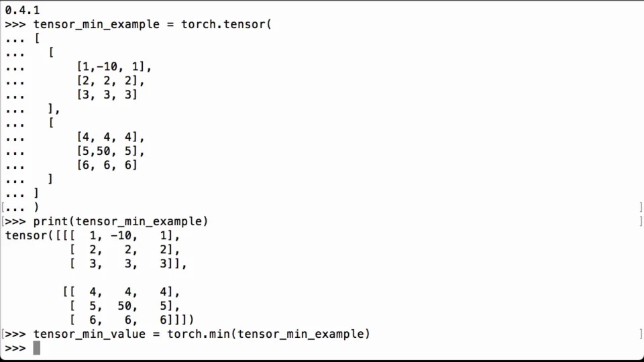Screen dimensions: 644x362
Task: Click the tensor_min_value variable name
Action: pyautogui.click(x=89, y=334)
